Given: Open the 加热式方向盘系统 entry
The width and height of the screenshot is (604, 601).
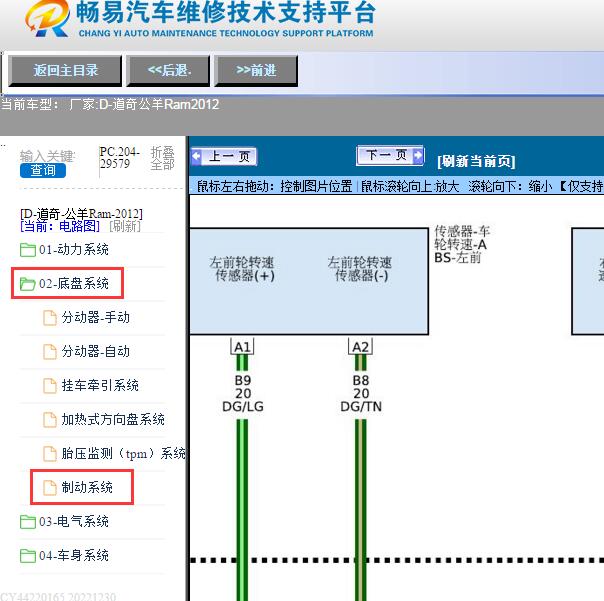Looking at the screenshot, I should coord(113,419).
